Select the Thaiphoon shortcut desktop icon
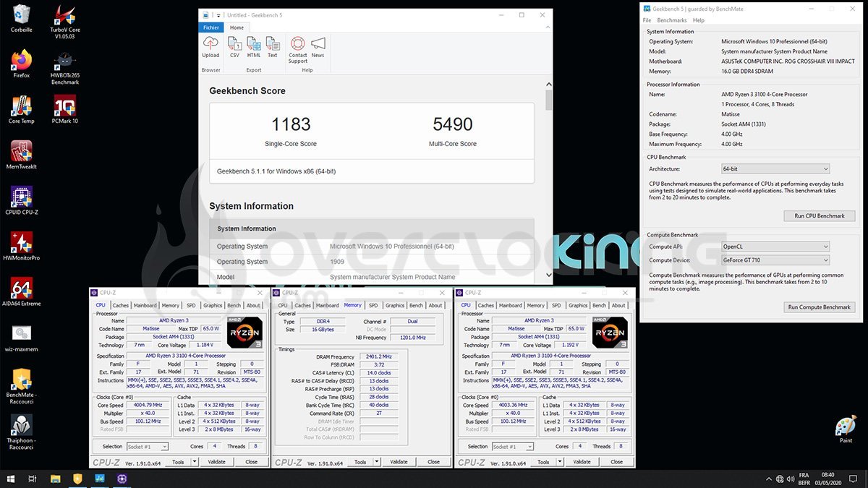This screenshot has width=868, height=488. [22, 432]
